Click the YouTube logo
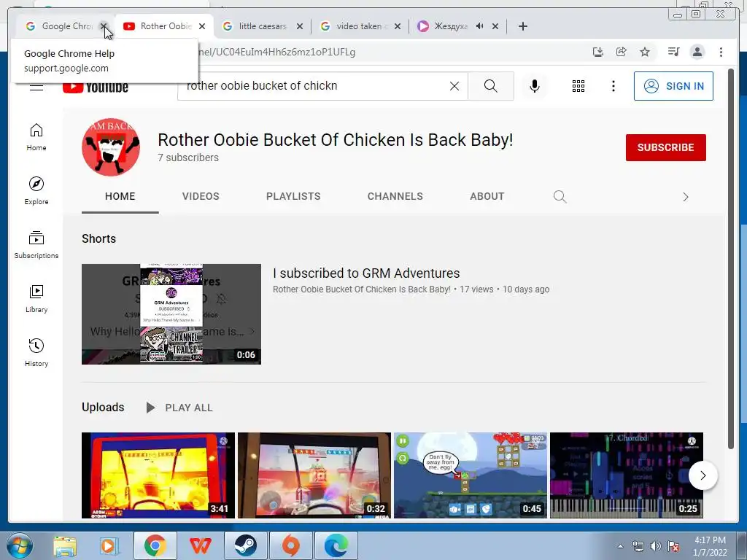Screen dimensions: 747x560 coord(96,87)
